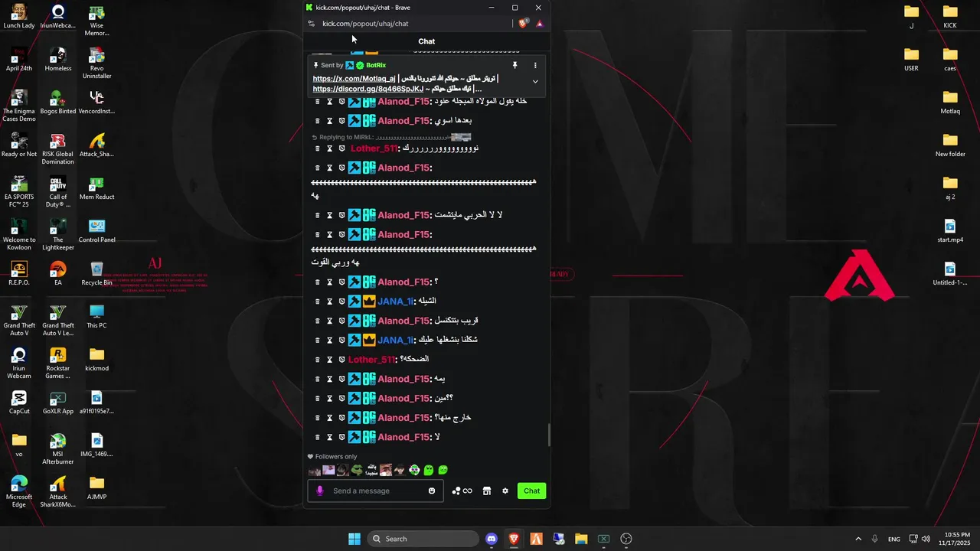The width and height of the screenshot is (980, 551).
Task: Ban Alanod_F15 via shield on 'لا لا الحربي' row
Action: point(342,215)
